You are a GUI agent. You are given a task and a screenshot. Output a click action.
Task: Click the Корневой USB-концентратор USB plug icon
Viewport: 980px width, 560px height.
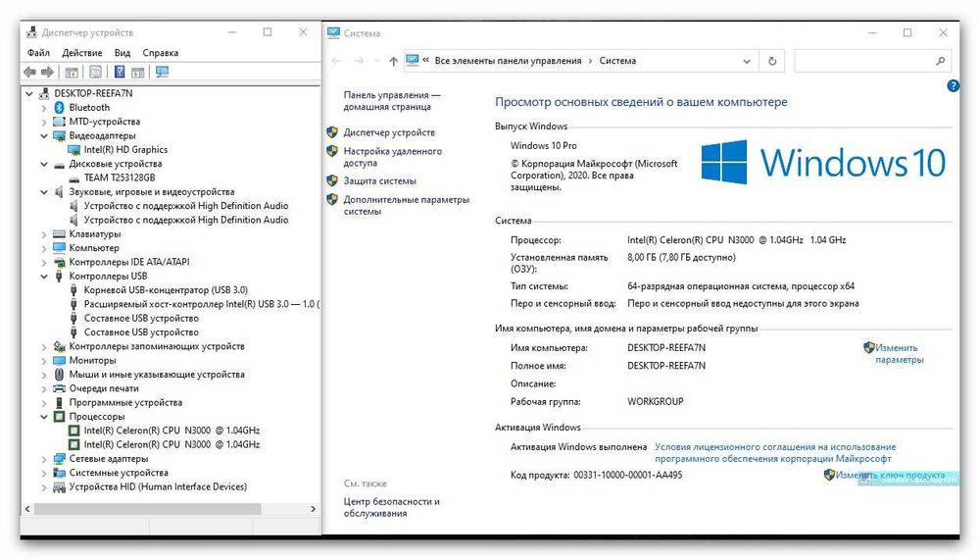[73, 290]
